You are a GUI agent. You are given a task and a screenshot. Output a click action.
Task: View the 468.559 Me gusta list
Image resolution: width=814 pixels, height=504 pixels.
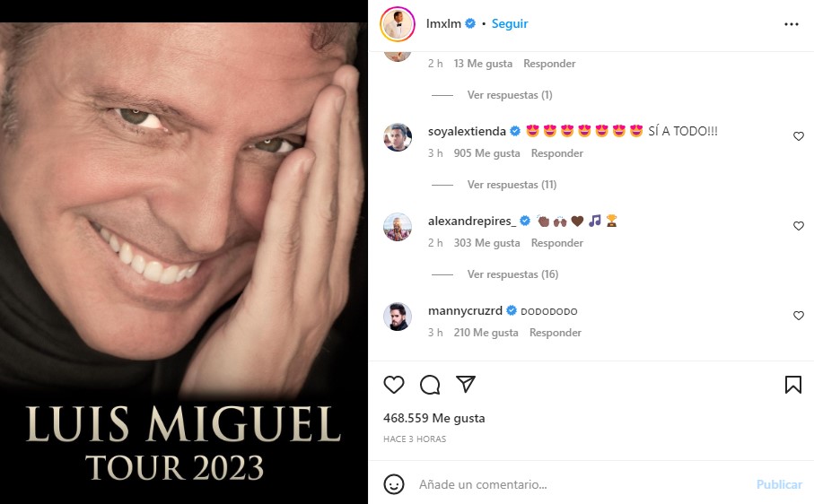click(434, 418)
